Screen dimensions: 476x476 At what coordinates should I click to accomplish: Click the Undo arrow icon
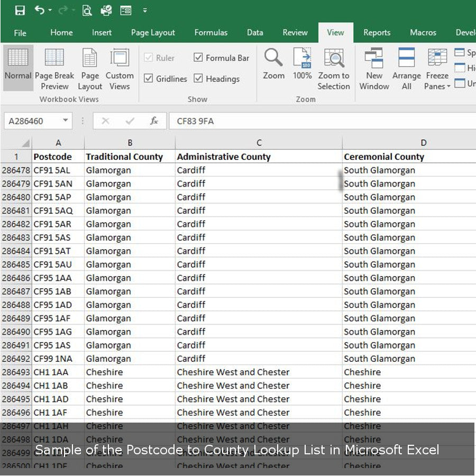(x=39, y=10)
